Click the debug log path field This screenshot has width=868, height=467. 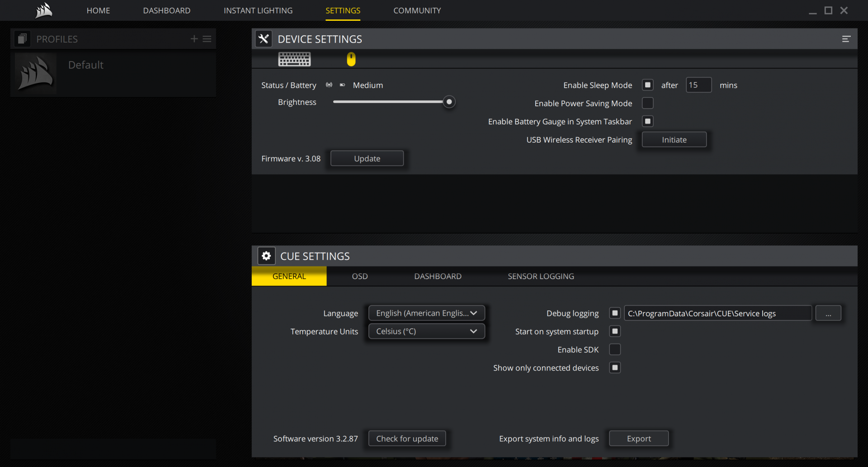click(718, 313)
